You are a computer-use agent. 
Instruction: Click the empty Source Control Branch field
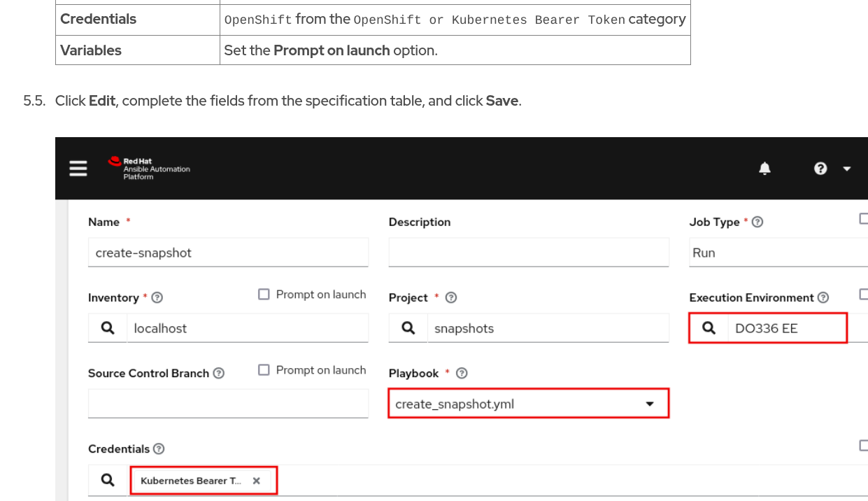(228, 404)
